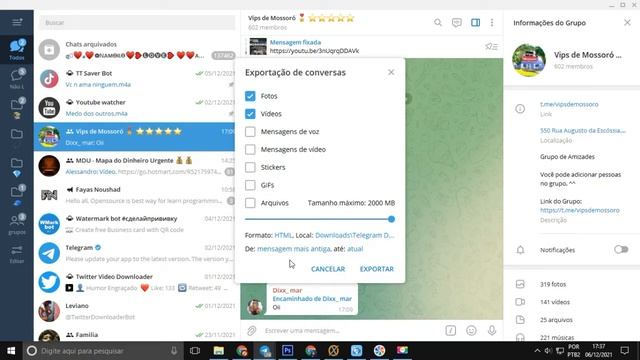Click the Escrever uma mensagem field

351,331
